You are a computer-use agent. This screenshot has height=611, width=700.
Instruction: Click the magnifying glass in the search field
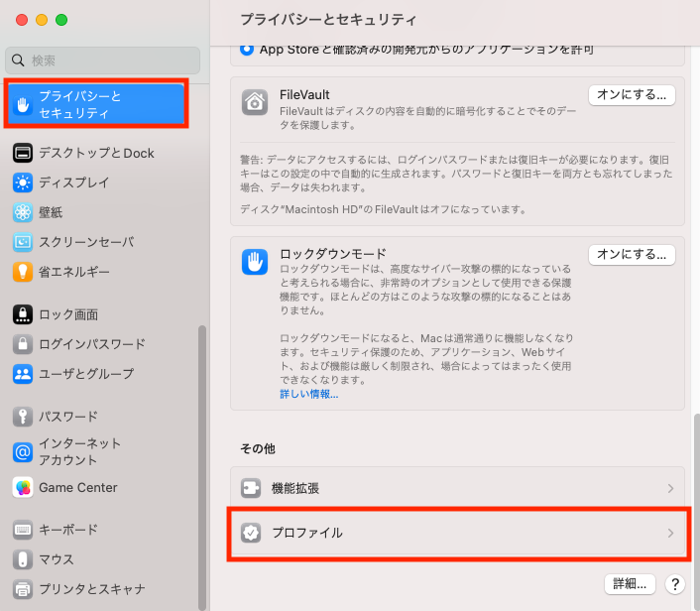[18, 61]
